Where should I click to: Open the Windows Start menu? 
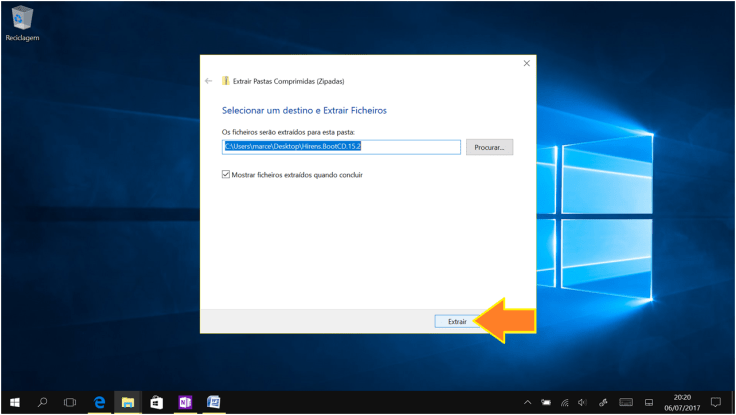point(15,402)
